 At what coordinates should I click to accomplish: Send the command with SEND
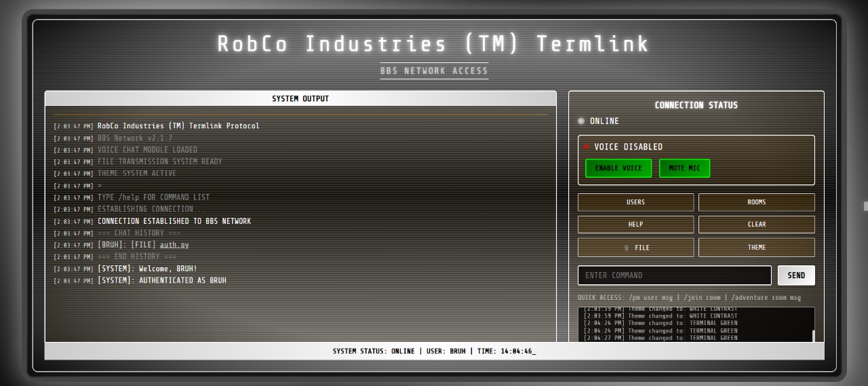tap(796, 275)
